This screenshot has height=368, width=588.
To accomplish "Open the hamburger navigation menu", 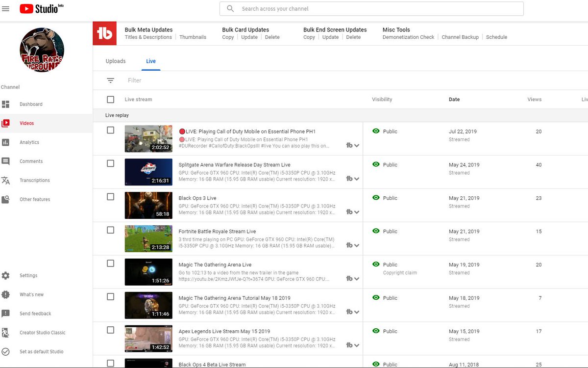I will pyautogui.click(x=6, y=9).
